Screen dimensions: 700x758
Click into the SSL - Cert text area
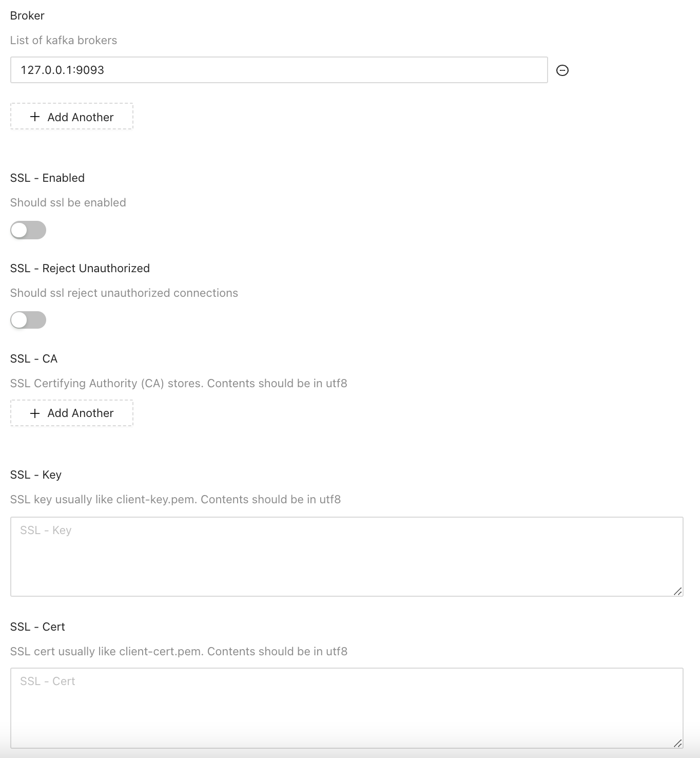(x=347, y=708)
